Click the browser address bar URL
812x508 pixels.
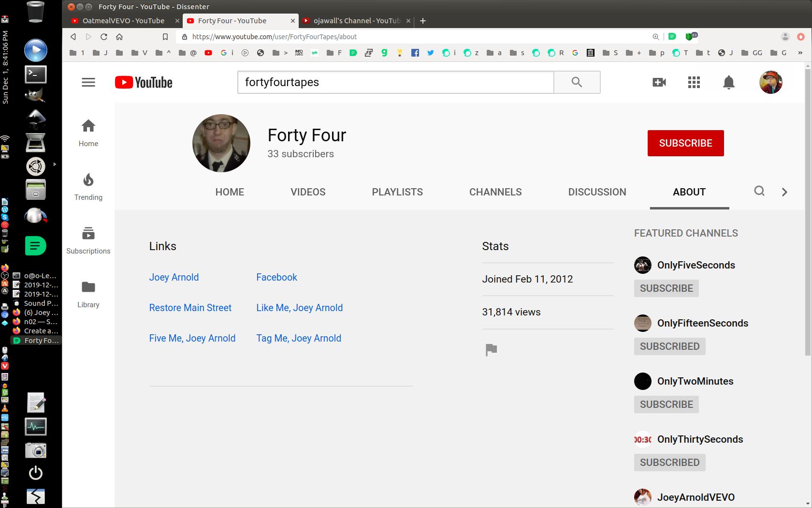(275, 37)
